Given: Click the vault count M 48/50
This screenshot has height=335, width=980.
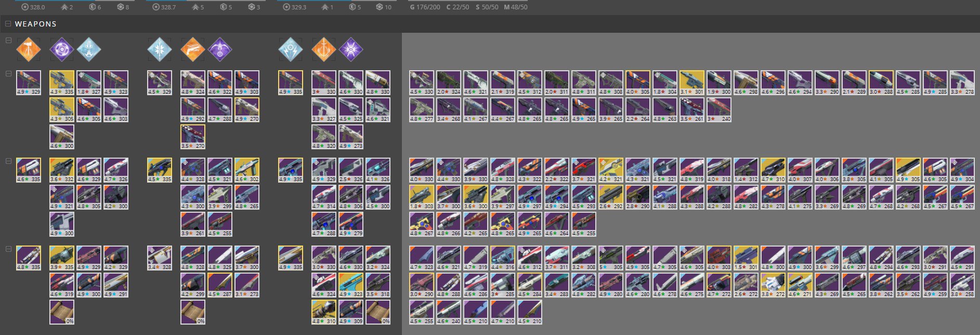Looking at the screenshot, I should (516, 7).
